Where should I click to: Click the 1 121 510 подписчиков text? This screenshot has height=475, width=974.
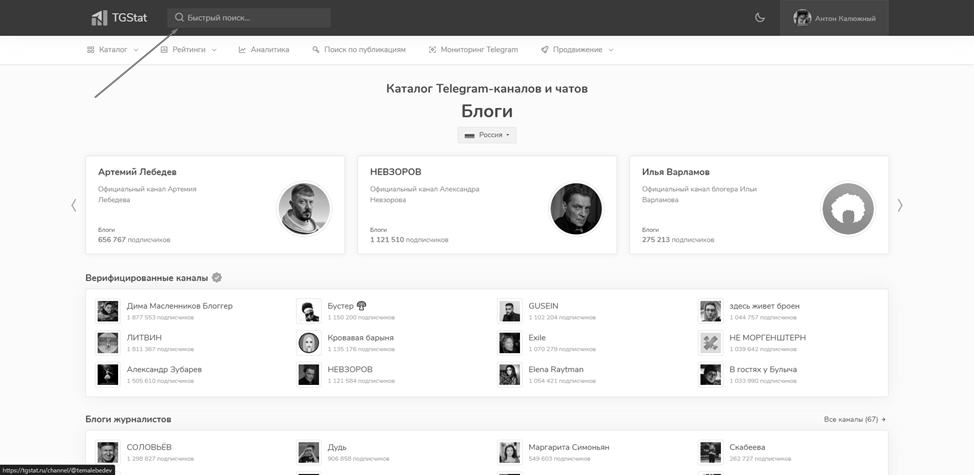[409, 240]
